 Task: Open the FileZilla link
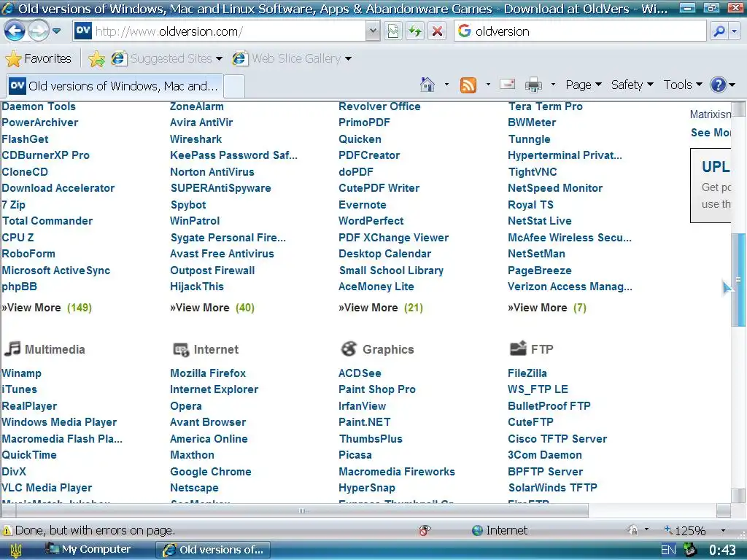coord(527,373)
